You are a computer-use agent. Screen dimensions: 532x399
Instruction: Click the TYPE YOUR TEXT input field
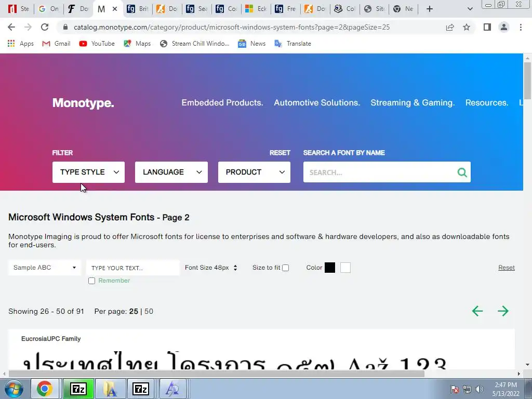point(132,268)
